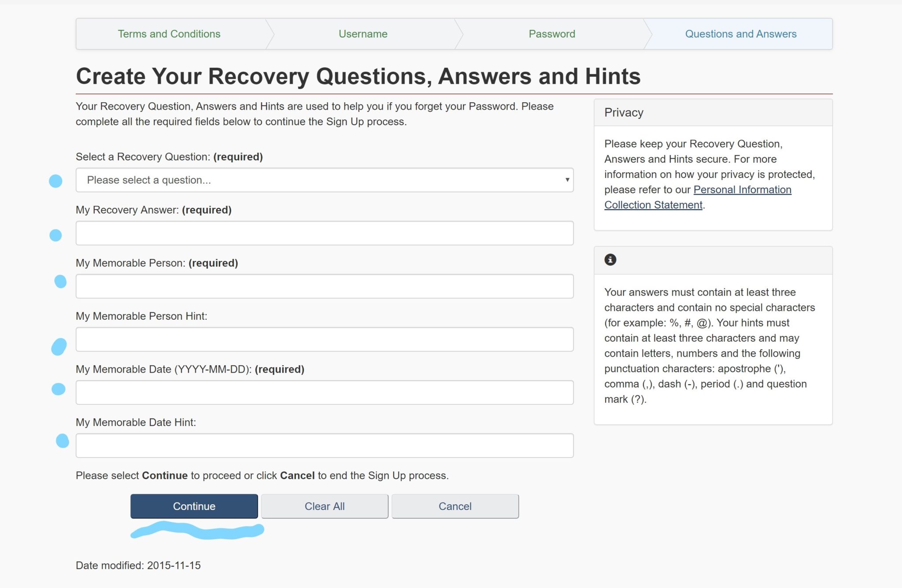Click the "My Memorable Date Hint" label
The image size is (902, 588).
pos(136,422)
